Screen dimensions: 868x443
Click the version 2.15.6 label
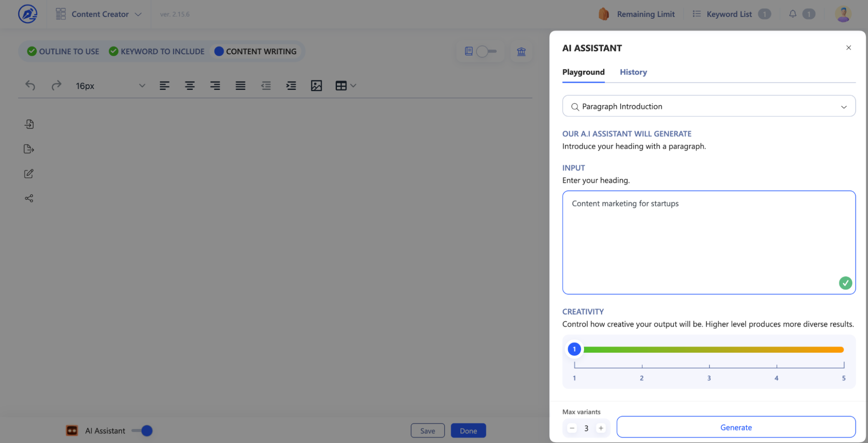pyautogui.click(x=175, y=14)
